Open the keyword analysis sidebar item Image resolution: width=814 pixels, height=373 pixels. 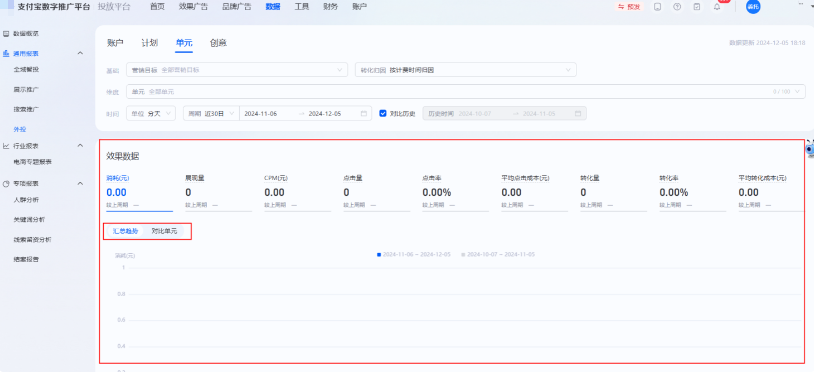[x=29, y=219]
